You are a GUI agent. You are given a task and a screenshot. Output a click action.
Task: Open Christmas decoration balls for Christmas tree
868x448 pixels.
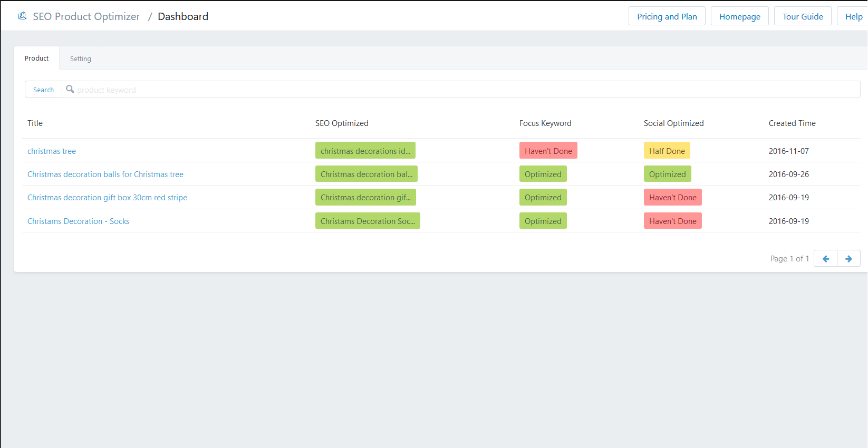point(105,174)
